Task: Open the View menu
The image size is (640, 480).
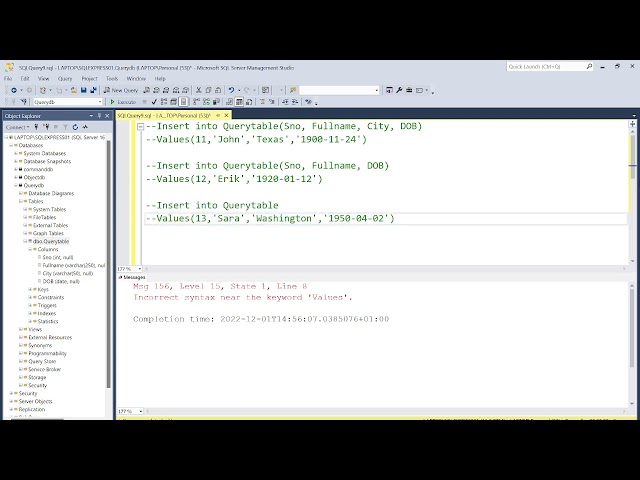Action: (x=43, y=78)
